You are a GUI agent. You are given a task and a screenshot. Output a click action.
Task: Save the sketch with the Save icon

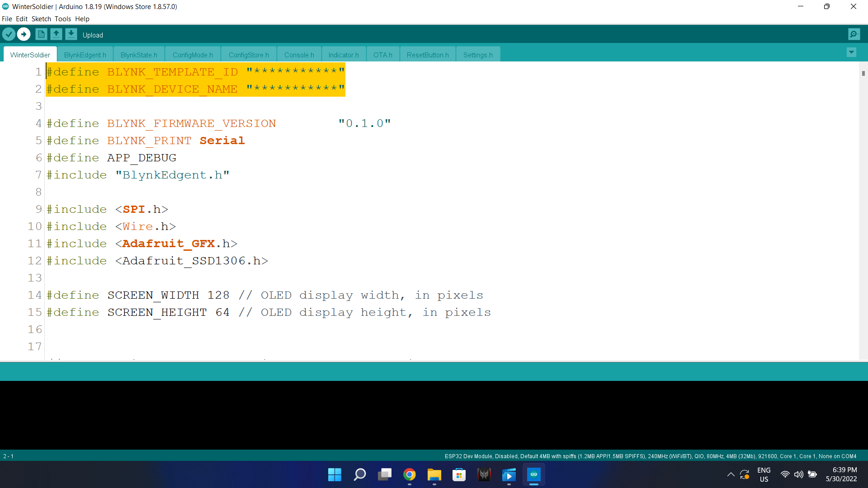coord(71,34)
